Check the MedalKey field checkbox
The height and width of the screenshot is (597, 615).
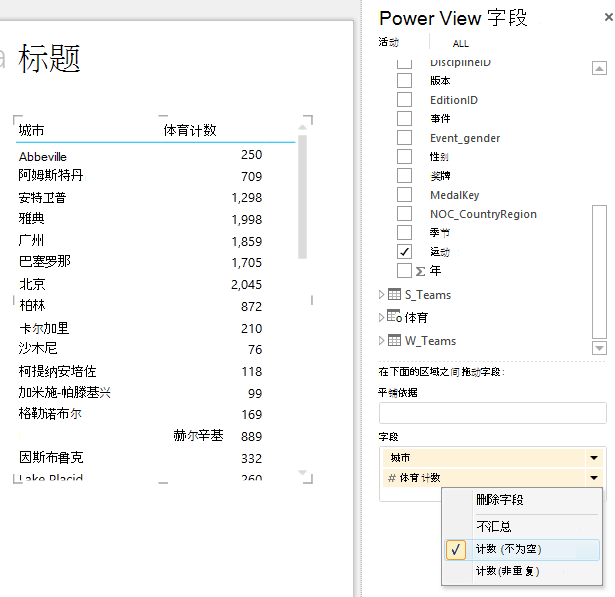[x=404, y=194]
